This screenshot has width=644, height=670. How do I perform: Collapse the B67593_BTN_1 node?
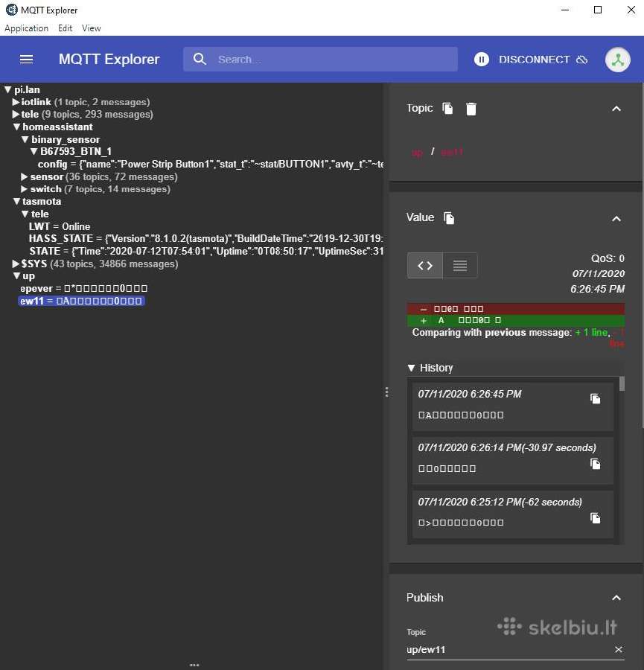tap(34, 151)
